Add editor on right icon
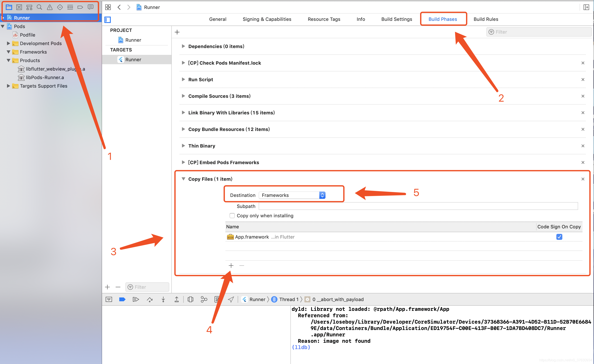The width and height of the screenshot is (594, 364). click(x=586, y=7)
